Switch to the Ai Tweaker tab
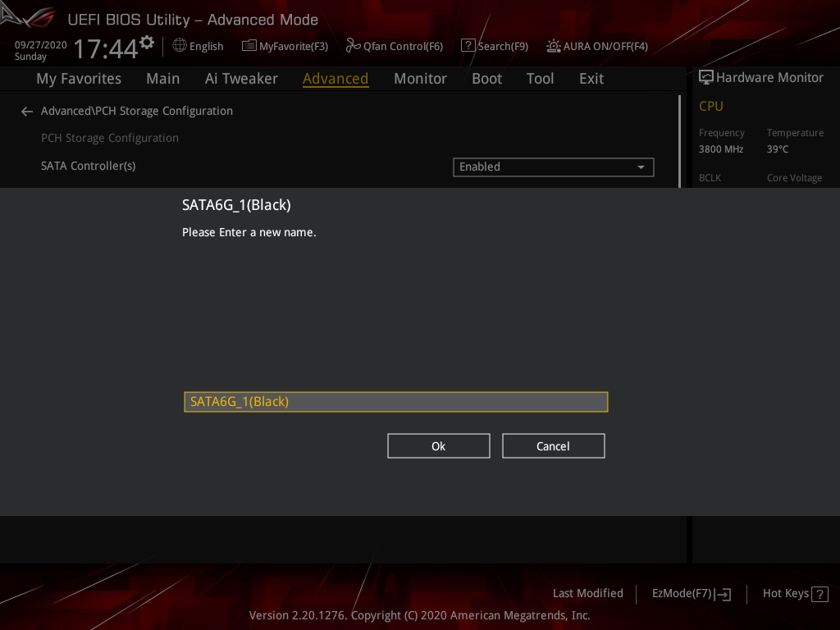Image resolution: width=840 pixels, height=630 pixels. 241,79
